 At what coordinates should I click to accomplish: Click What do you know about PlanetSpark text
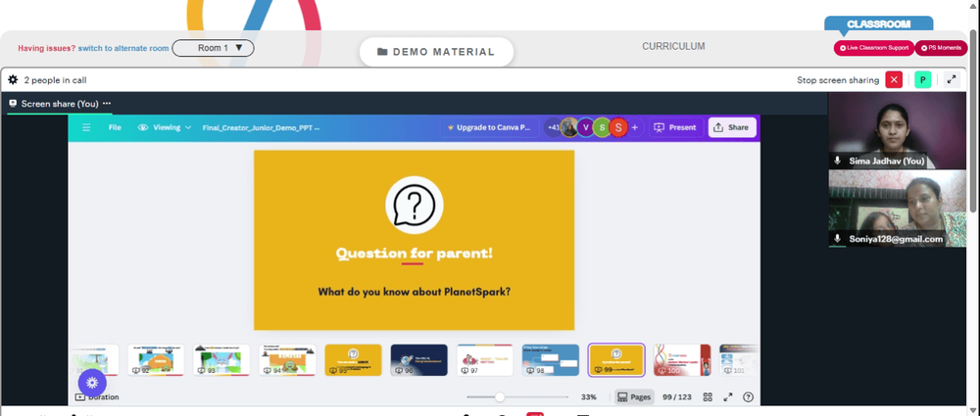414,291
